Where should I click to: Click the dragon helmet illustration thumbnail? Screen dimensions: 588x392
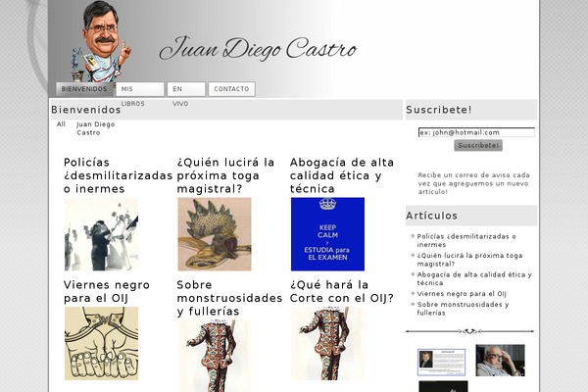pyautogui.click(x=215, y=234)
